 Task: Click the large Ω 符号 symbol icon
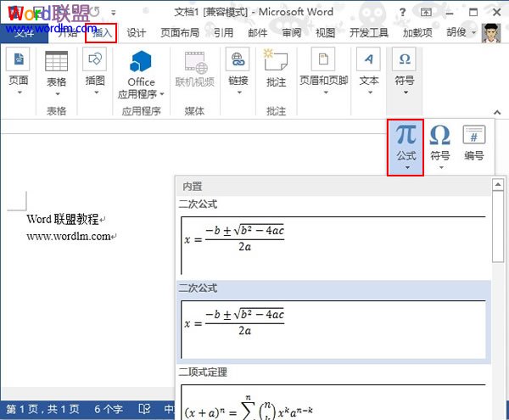coord(439,135)
